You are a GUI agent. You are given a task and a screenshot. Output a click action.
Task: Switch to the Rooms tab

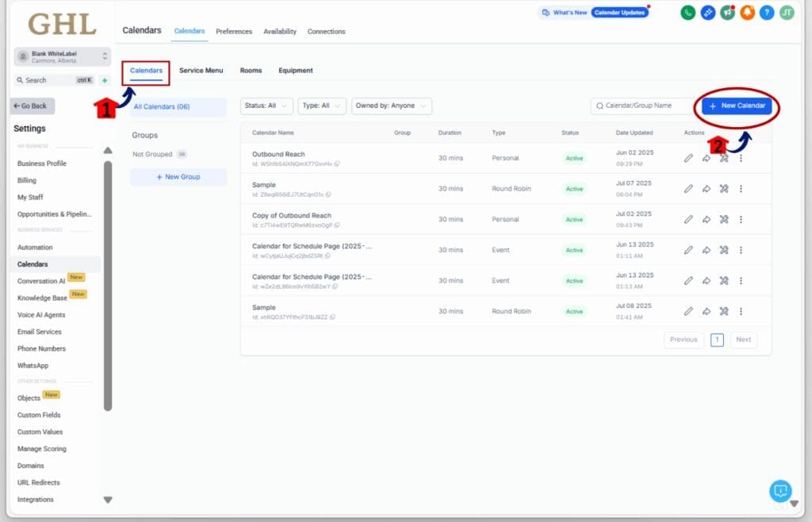tap(251, 71)
